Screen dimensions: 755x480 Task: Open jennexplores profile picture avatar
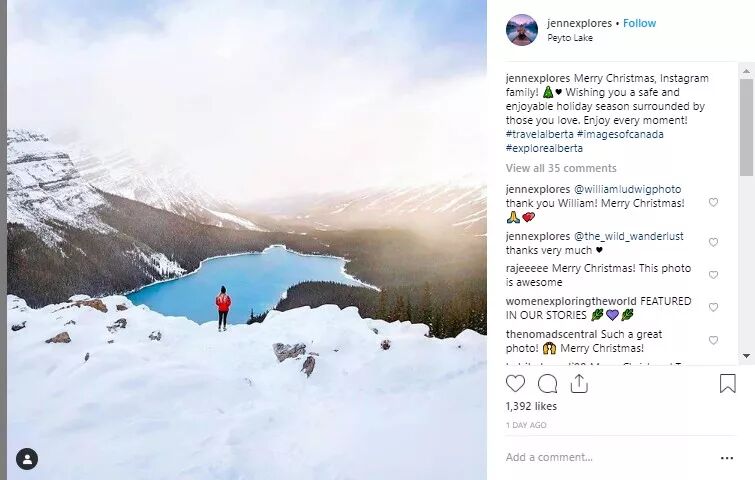pyautogui.click(x=521, y=30)
